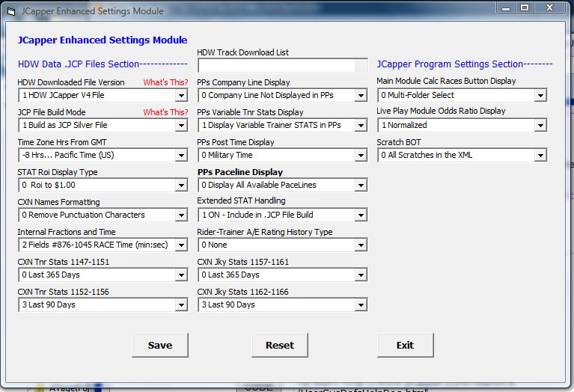Expand CXN Jky Stats 1157-1161 dropdown
574x392 pixels.
coord(361,275)
